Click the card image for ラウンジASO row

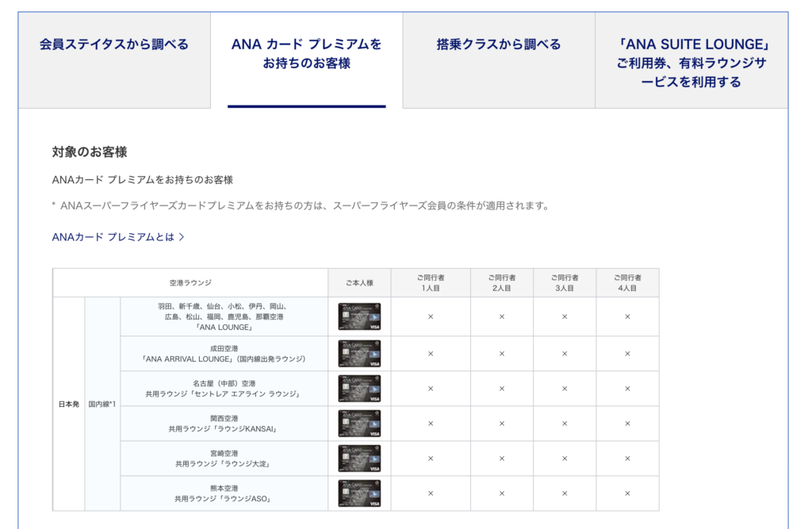(359, 493)
